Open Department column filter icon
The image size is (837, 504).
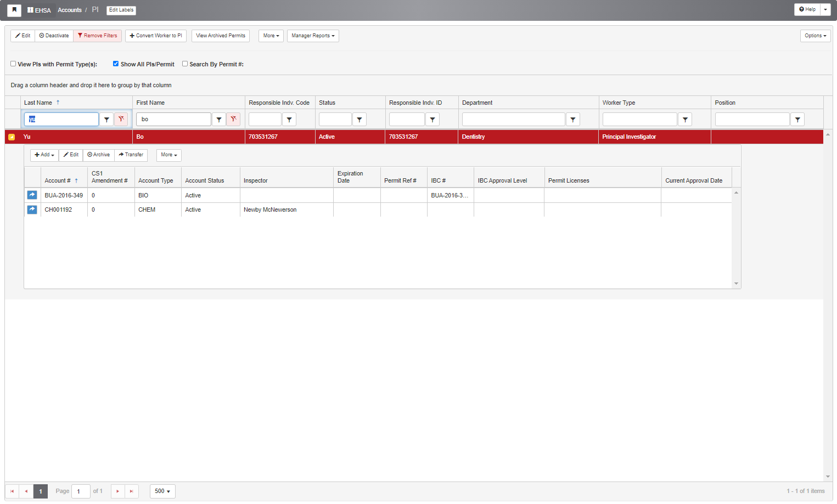573,119
